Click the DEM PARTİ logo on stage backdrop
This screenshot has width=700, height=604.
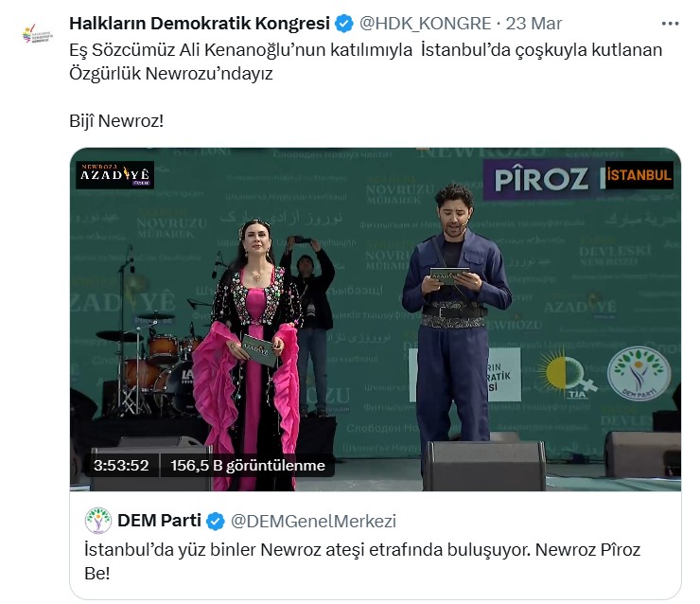coord(639,374)
